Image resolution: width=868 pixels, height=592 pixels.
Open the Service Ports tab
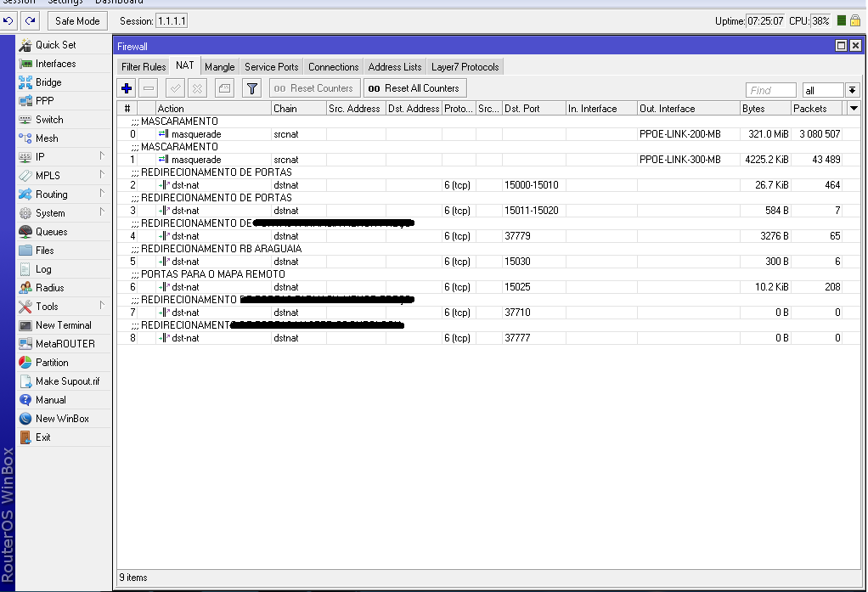(x=271, y=67)
